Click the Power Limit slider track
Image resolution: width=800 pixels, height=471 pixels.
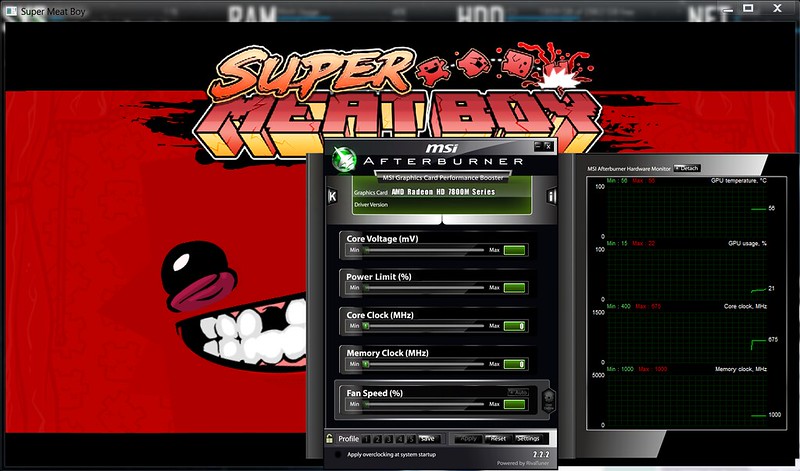pos(424,288)
